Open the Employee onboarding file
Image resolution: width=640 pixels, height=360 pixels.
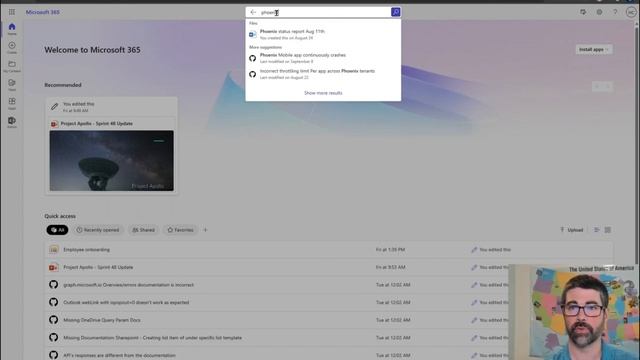click(87, 250)
